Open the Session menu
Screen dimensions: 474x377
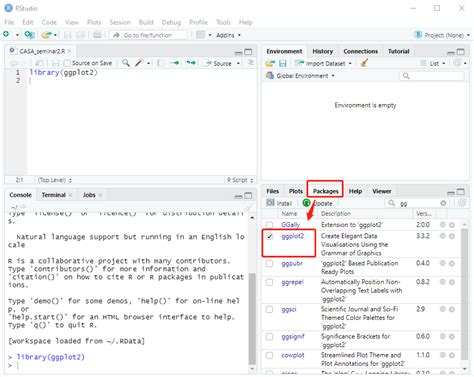pos(120,22)
